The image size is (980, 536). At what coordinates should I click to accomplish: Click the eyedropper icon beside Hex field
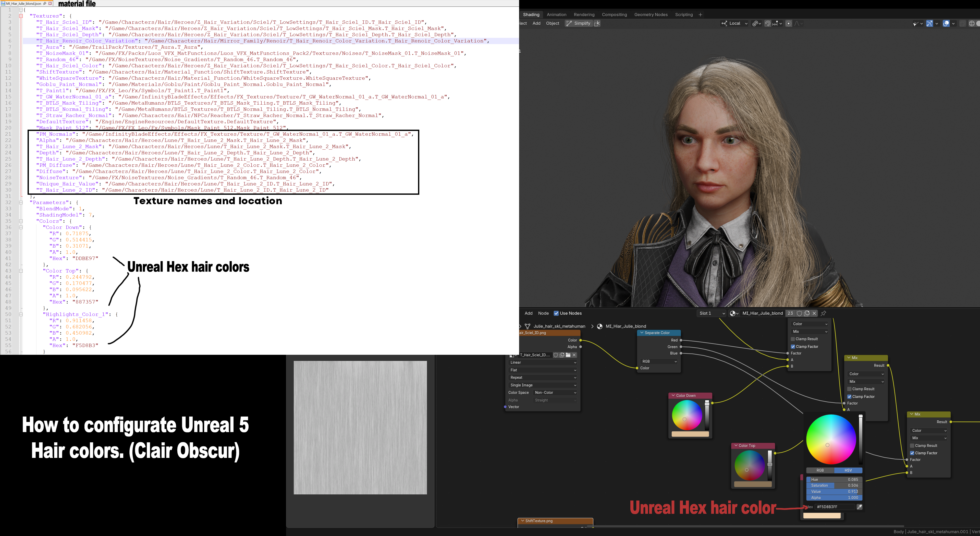coord(859,507)
